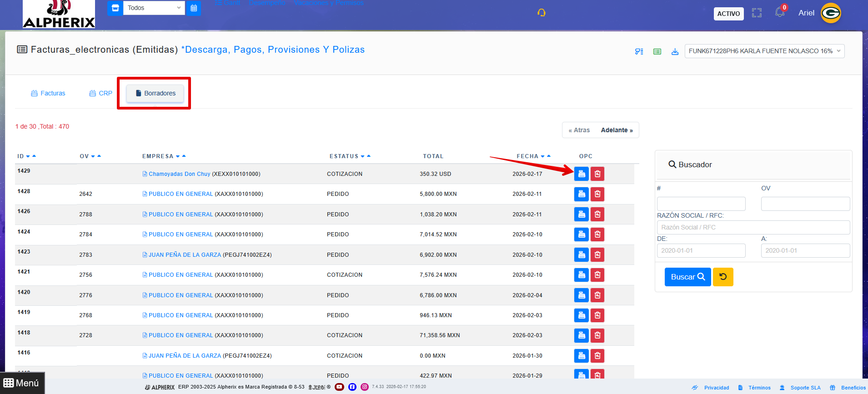Switch to the CRP tab
868x394 pixels.
click(101, 93)
